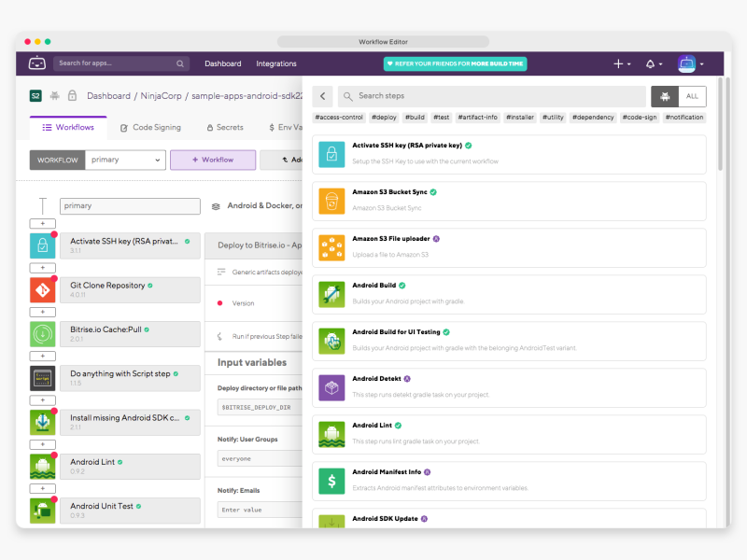Click Activate SSH key icon in step library
Viewport: 747px width, 560px height.
pos(331,154)
